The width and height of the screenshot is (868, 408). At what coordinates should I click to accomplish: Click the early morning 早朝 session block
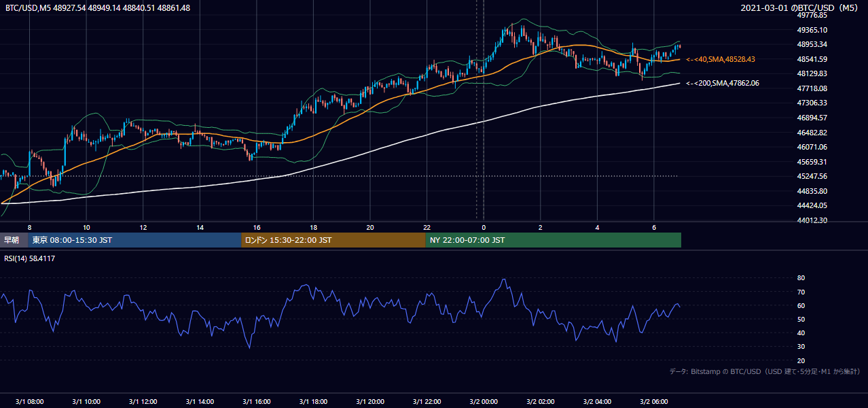pos(14,240)
